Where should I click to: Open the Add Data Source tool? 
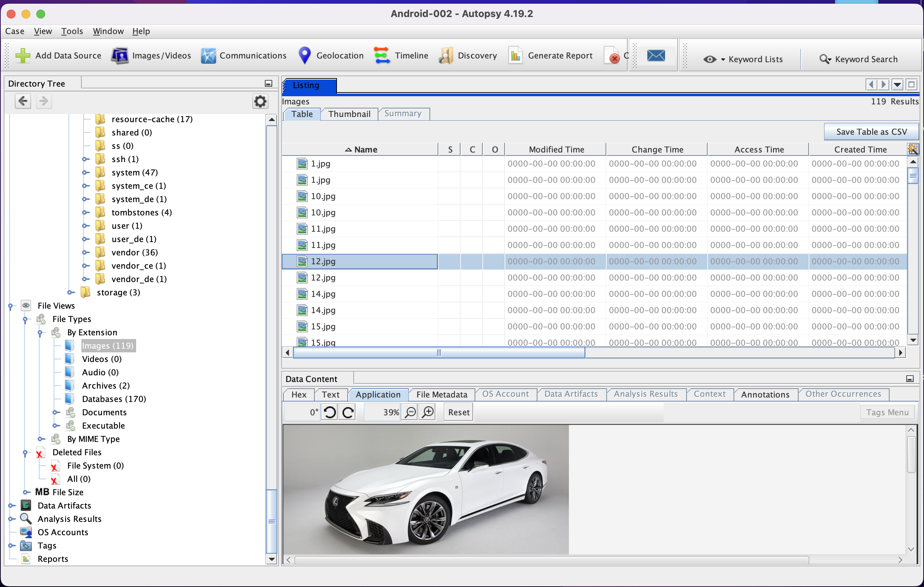[x=58, y=55]
